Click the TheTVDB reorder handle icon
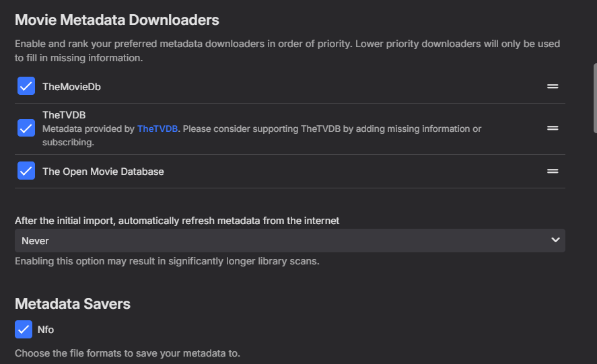 tap(553, 128)
